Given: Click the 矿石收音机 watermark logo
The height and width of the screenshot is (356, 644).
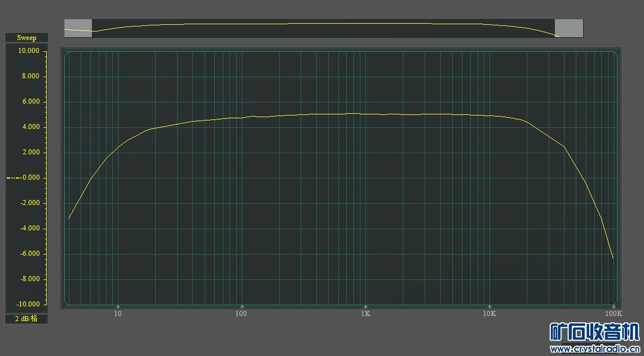Looking at the screenshot, I should (x=594, y=332).
